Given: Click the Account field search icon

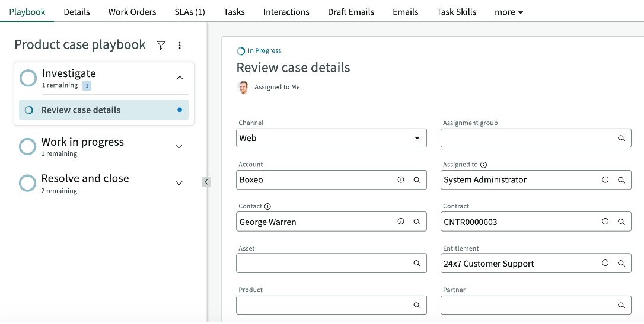Looking at the screenshot, I should pyautogui.click(x=417, y=179).
